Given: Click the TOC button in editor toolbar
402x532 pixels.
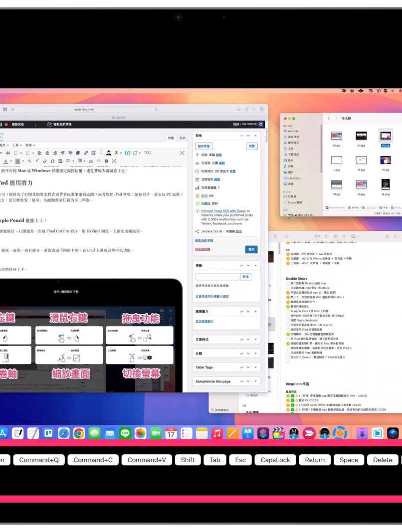Looking at the screenshot, I should pos(147,153).
